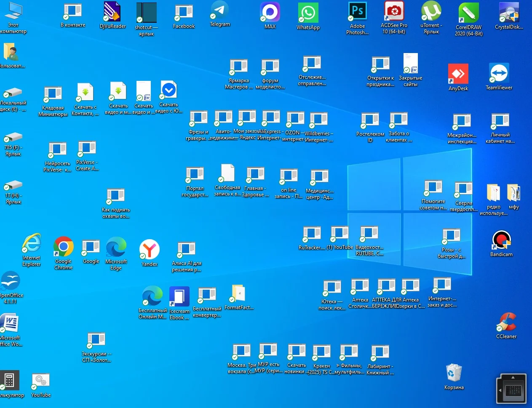Click the Google Chrome icon

[64, 247]
